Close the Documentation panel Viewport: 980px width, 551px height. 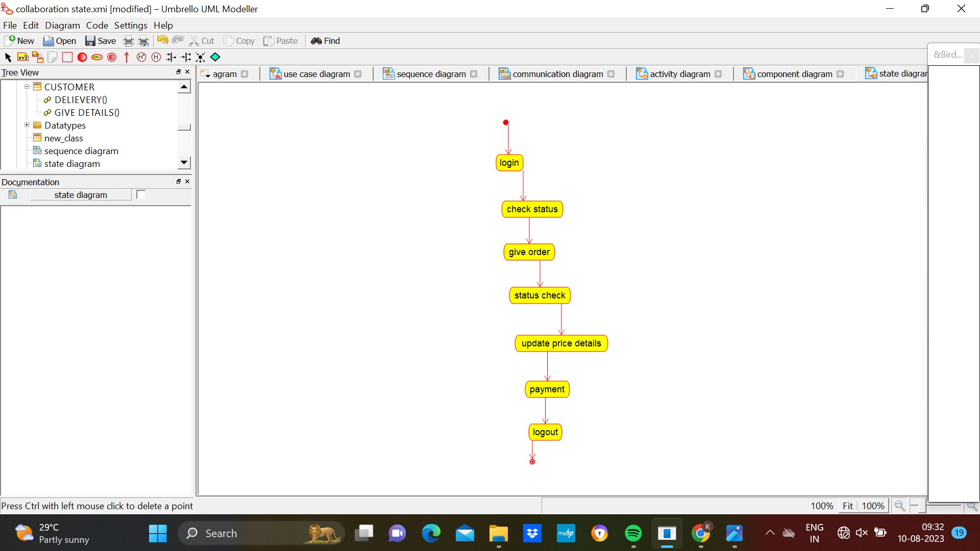[x=187, y=181]
